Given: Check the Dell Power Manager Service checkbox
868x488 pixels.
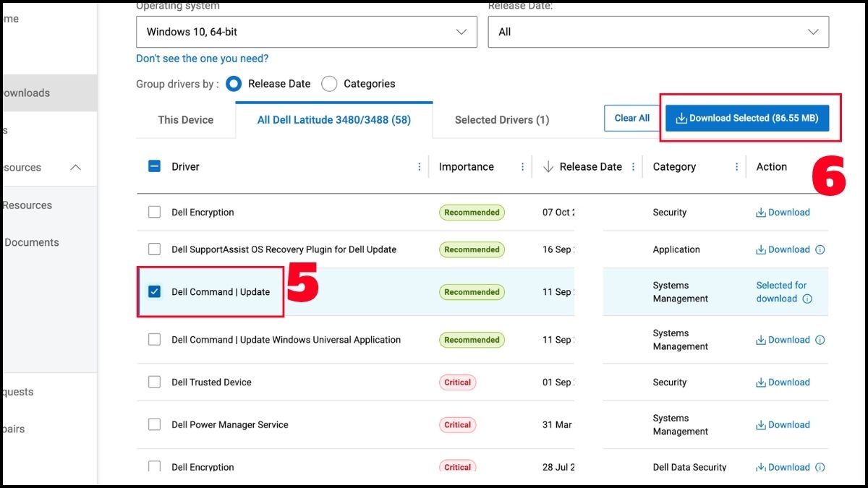Looking at the screenshot, I should pos(154,424).
